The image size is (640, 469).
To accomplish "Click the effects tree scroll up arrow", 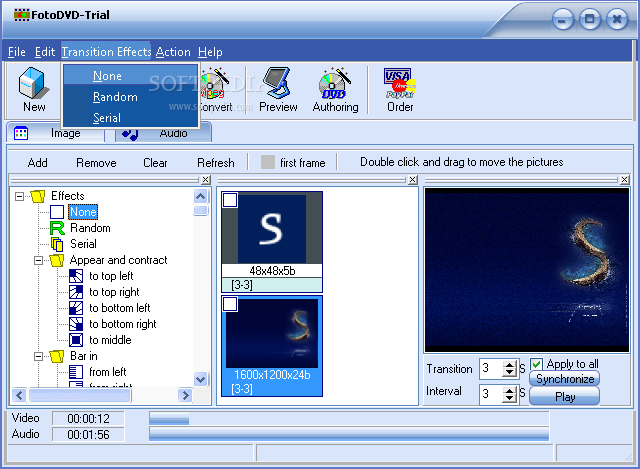I will [x=200, y=196].
